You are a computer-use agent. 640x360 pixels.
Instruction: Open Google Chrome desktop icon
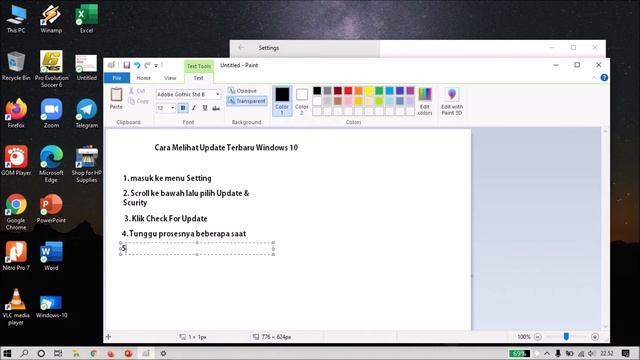click(16, 212)
